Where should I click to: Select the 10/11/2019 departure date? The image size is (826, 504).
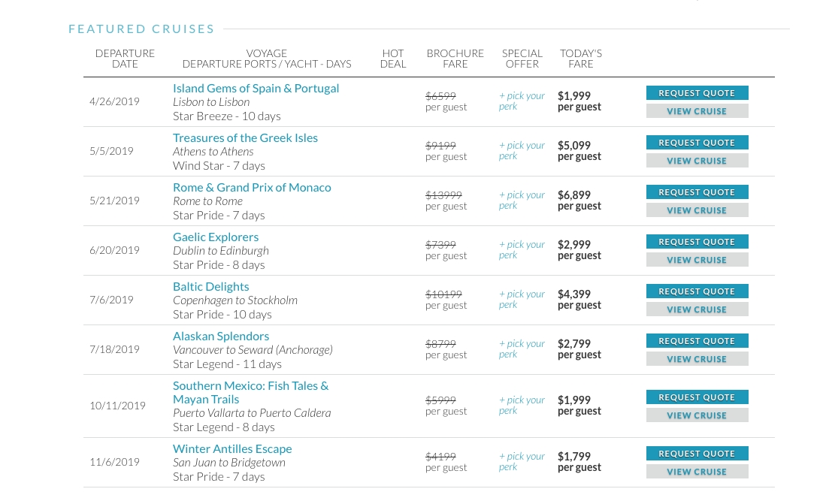click(117, 406)
